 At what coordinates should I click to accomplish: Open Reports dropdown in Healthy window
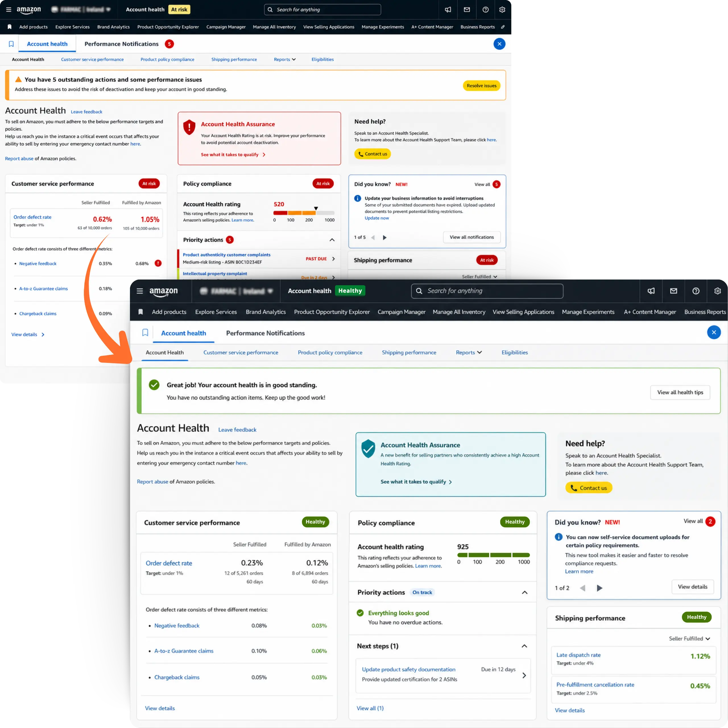pos(469,352)
